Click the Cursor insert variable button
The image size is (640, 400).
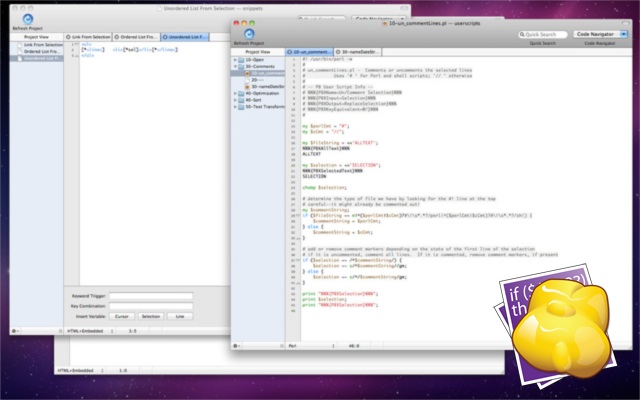[x=121, y=315]
